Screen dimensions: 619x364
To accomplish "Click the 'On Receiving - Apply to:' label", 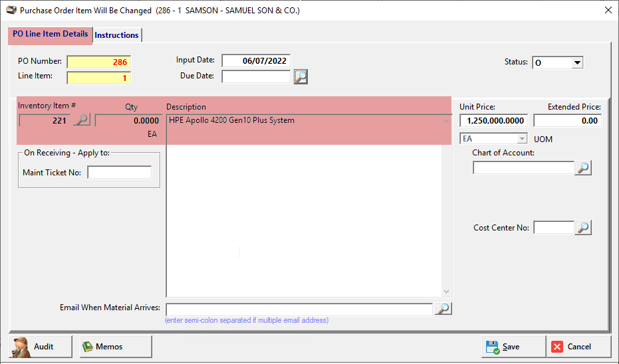I will 66,153.
